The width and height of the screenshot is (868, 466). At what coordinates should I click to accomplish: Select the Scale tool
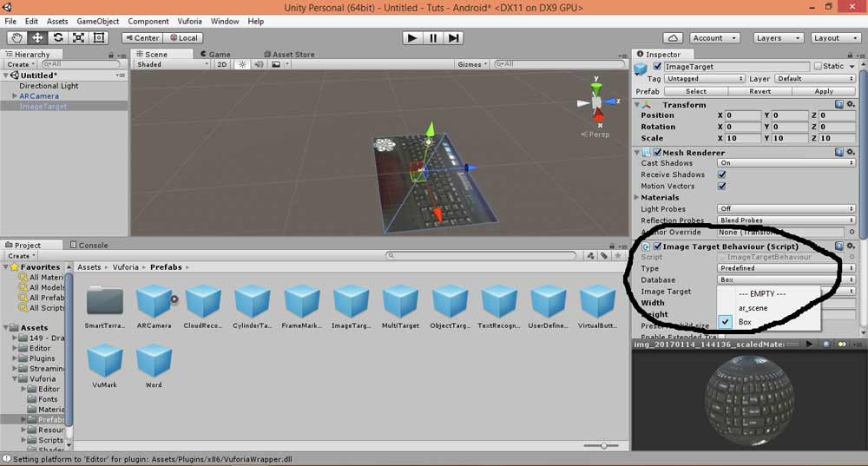tap(78, 37)
